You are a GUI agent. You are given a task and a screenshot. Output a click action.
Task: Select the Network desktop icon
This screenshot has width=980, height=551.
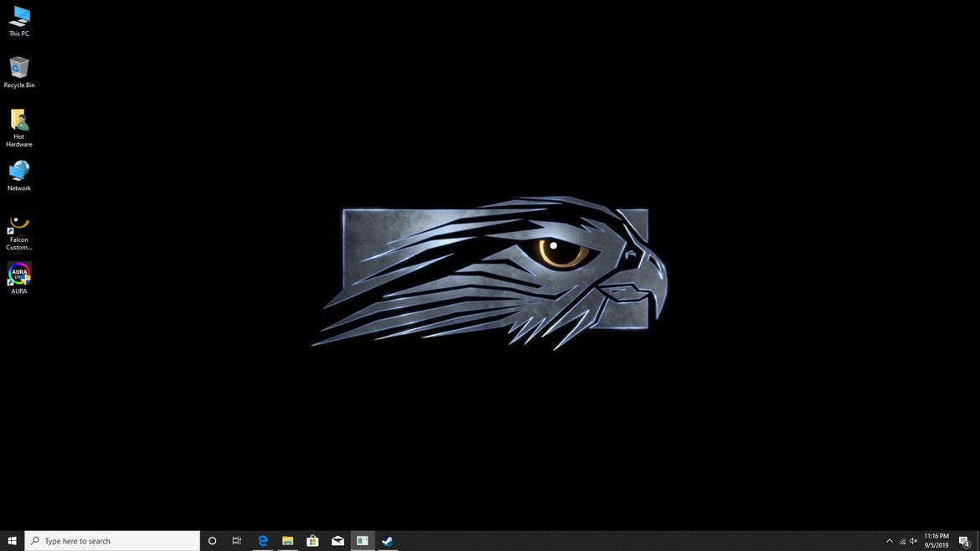click(18, 176)
